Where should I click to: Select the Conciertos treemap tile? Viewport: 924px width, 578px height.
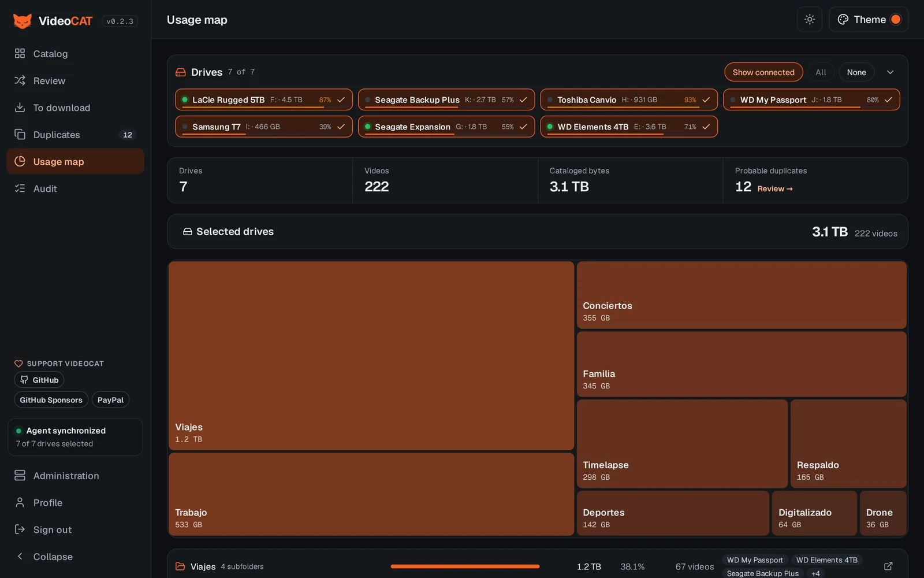pyautogui.click(x=742, y=295)
